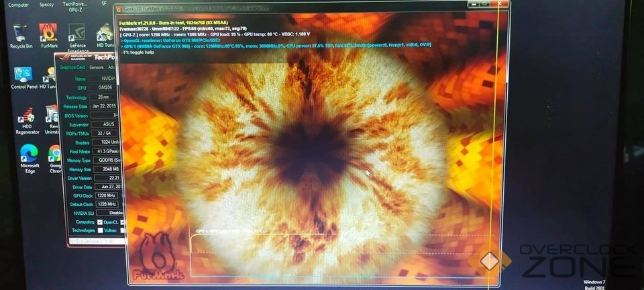Select the TechPowerUp GPU-Z desktop icon label
The height and width of the screenshot is (290, 644).
click(76, 6)
